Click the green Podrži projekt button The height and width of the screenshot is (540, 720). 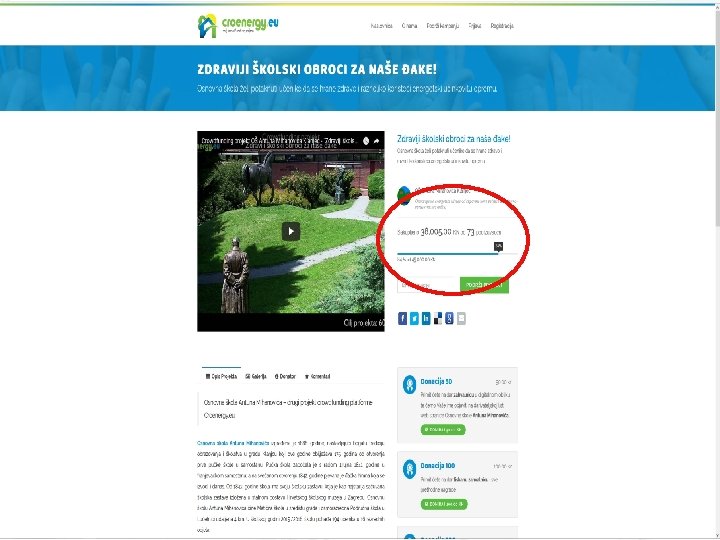pos(484,285)
